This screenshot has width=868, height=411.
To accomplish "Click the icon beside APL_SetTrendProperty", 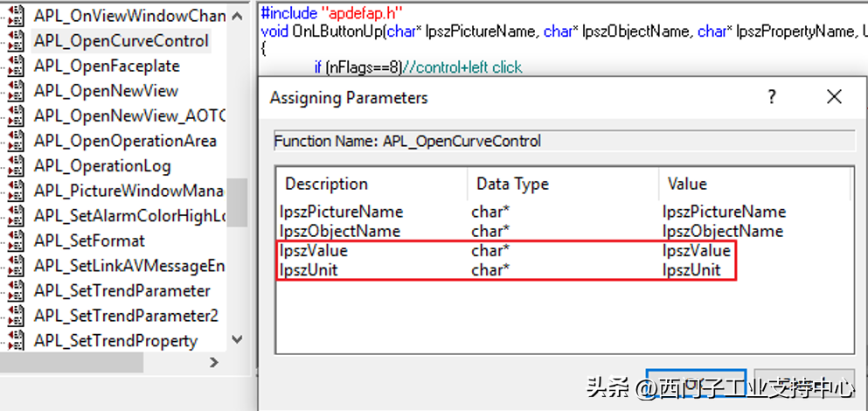I will pyautogui.click(x=15, y=340).
